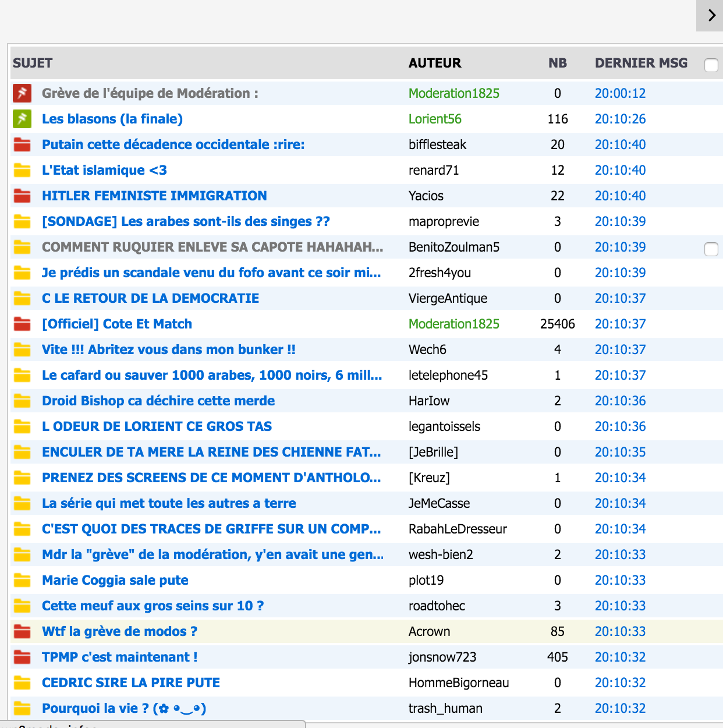Check the box on the COMMENT RUQUIER row
Screen dimensions: 723x728
(711, 249)
